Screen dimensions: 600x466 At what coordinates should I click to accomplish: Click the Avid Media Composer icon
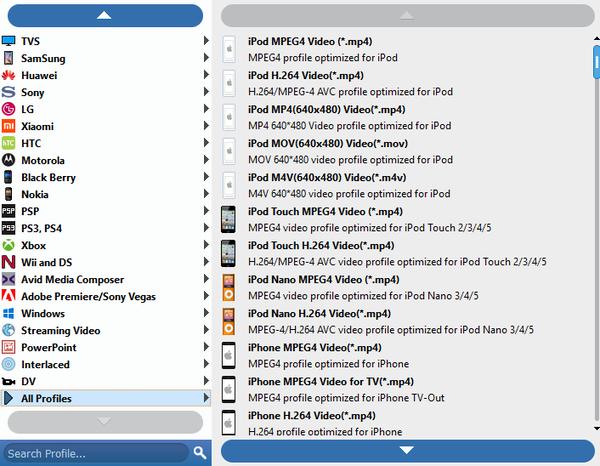click(x=8, y=279)
